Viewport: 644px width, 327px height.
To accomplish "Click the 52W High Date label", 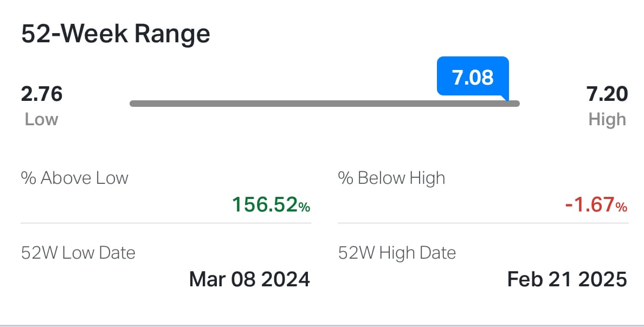I will [397, 253].
